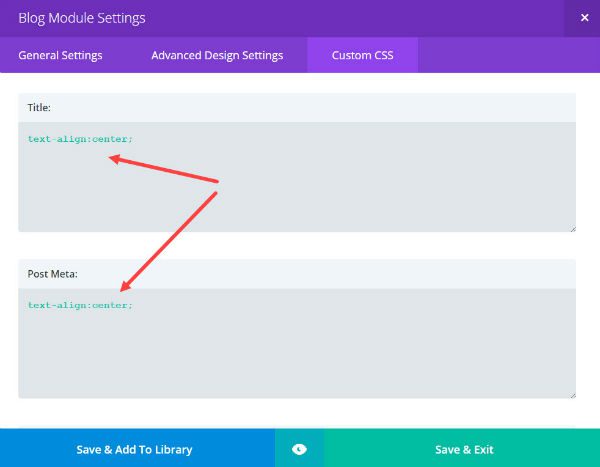The height and width of the screenshot is (467, 600).
Task: Click inside the Title CSS text area
Action: [297, 177]
